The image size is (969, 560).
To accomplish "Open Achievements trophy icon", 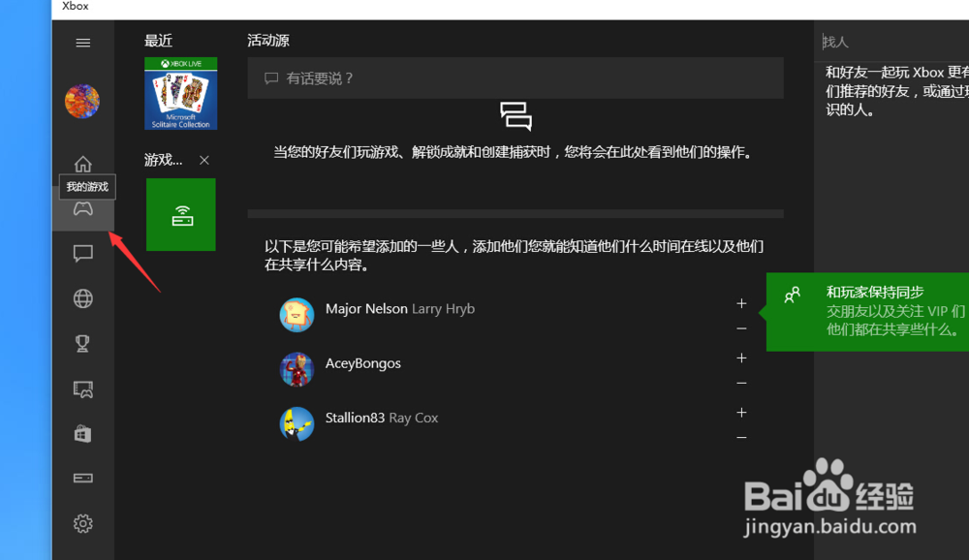I will 82,344.
